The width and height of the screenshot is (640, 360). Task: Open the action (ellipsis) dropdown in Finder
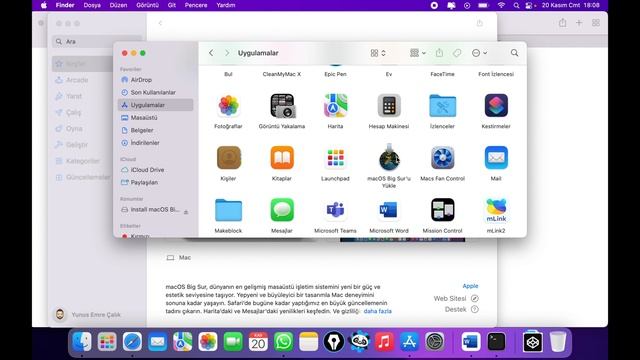(479, 53)
